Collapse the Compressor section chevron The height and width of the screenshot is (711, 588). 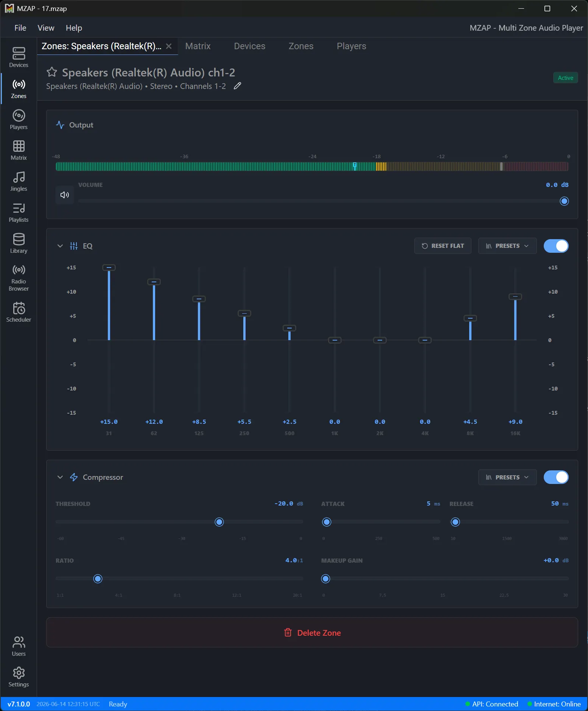60,477
